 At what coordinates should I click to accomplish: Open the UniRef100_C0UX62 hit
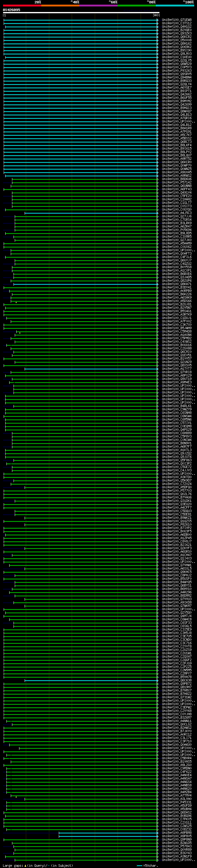pyautogui.click(x=177, y=247)
